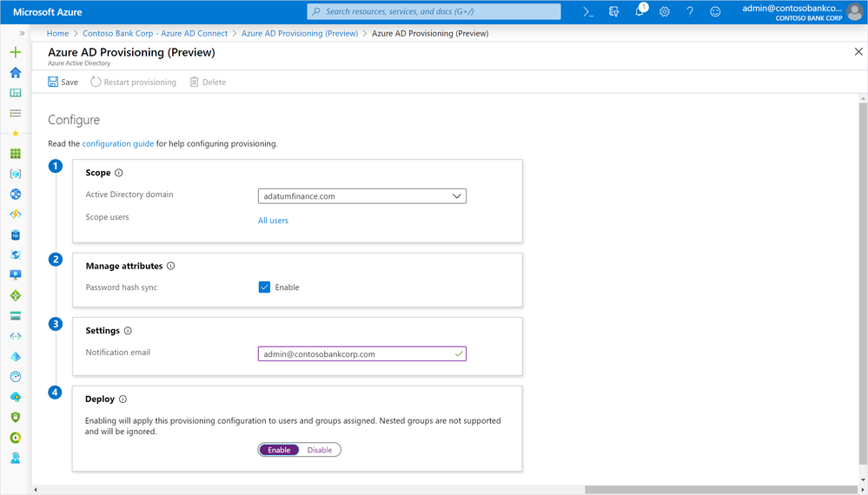
Task: Open SQL databases icon in sidebar
Action: 16,235
